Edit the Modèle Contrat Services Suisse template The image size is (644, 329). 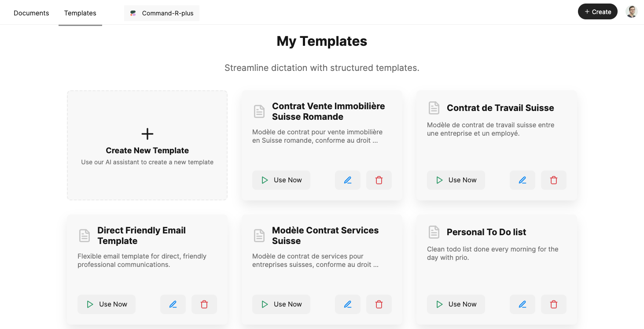coord(348,304)
